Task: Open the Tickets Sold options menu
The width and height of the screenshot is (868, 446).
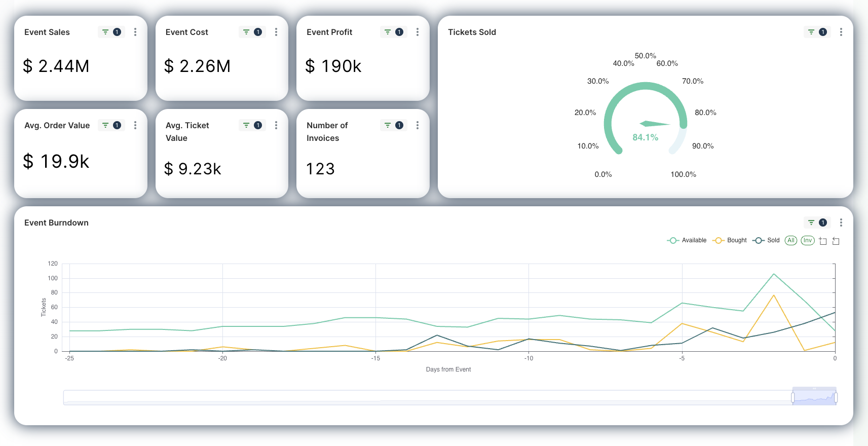Action: pos(841,32)
